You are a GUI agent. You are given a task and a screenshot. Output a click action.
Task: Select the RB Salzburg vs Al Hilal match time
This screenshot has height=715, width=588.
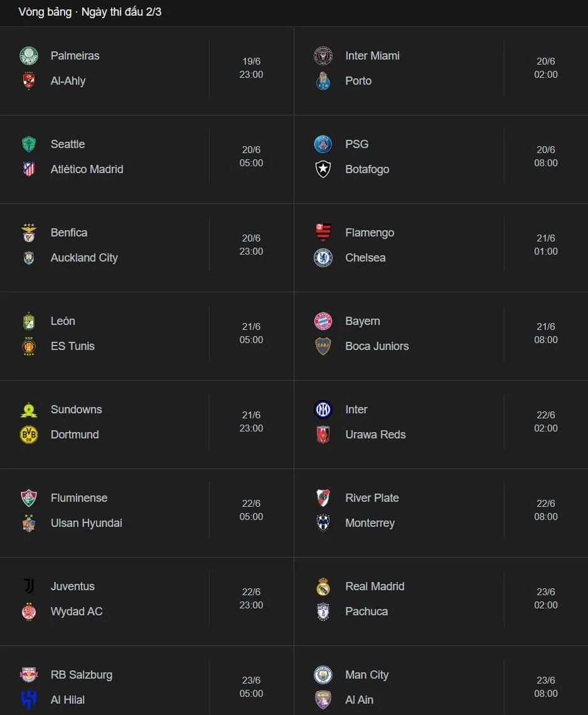click(x=251, y=687)
